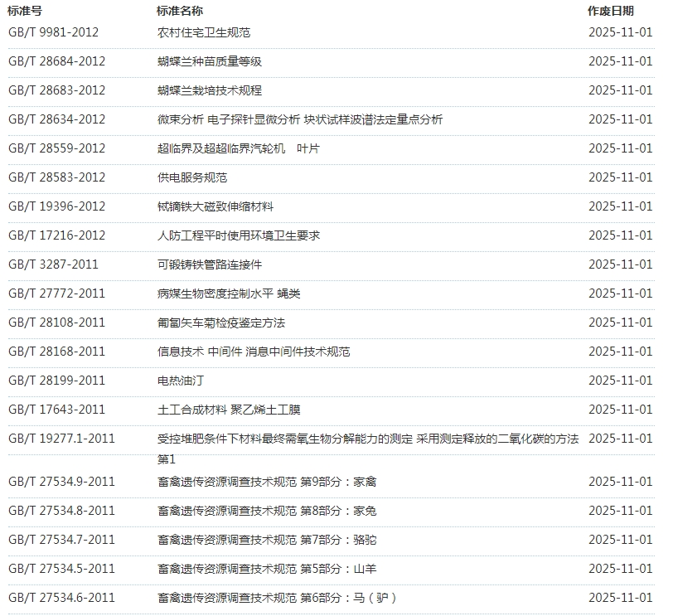Select 蝴蝶兰种苗质量等级 standard name

[210, 61]
